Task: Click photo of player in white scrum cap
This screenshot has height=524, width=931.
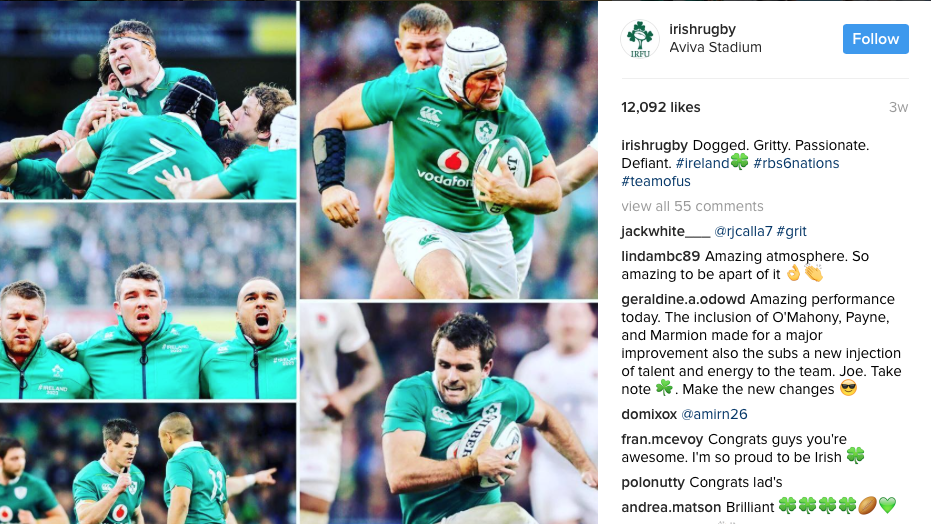Action: pos(449,150)
